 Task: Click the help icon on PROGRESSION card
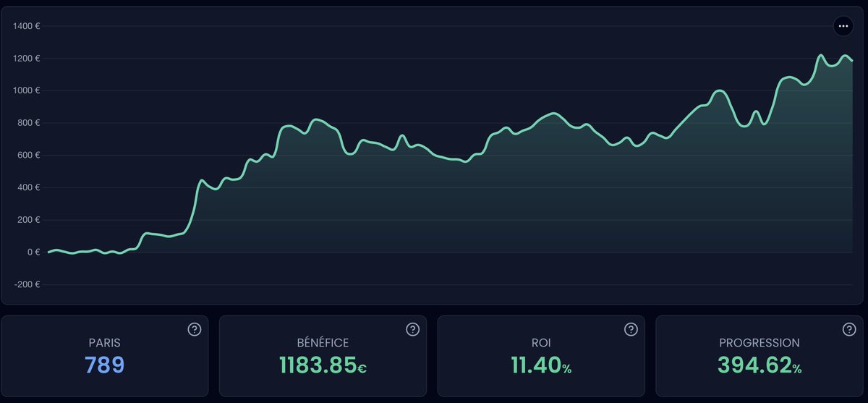[x=849, y=329]
